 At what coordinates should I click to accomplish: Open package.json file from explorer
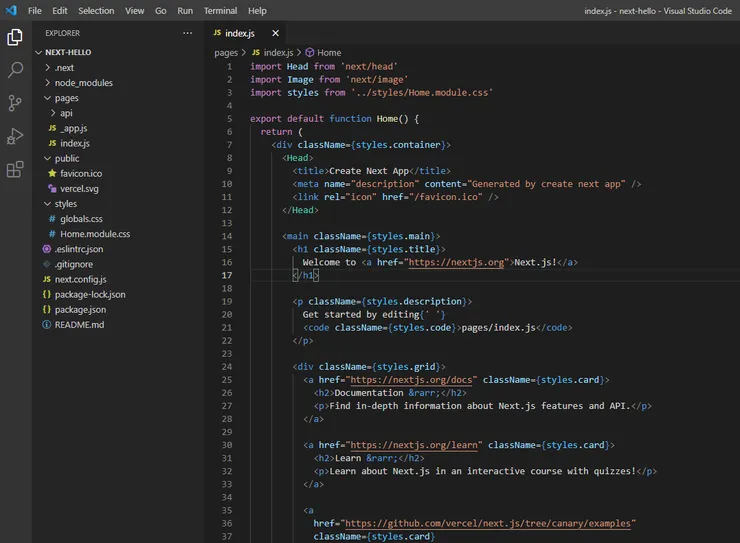click(80, 310)
